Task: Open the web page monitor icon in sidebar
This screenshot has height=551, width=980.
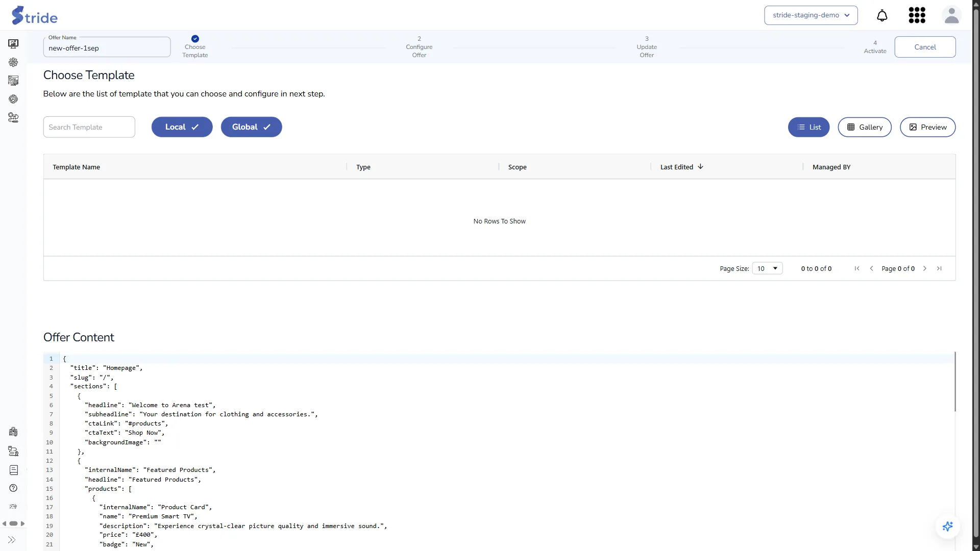Action: (x=13, y=81)
